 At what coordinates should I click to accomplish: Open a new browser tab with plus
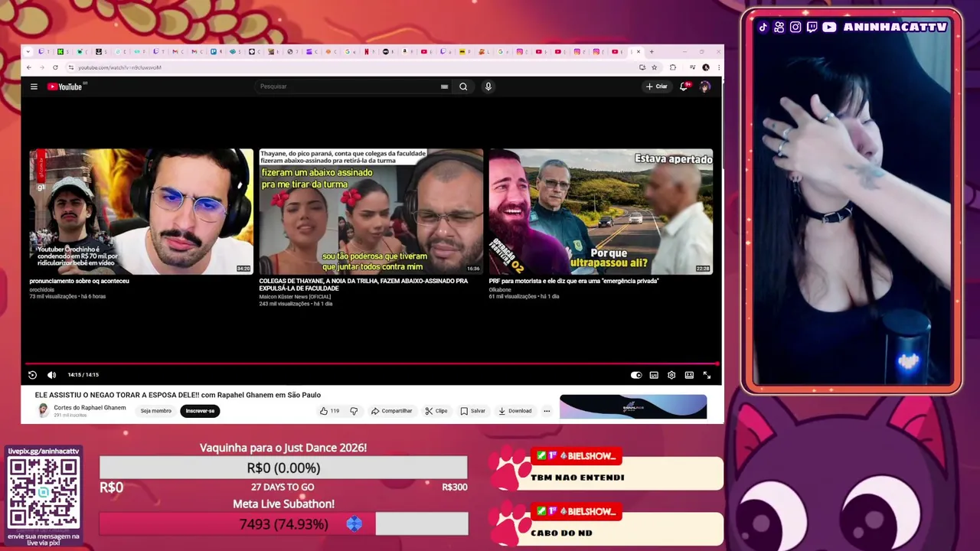(652, 52)
